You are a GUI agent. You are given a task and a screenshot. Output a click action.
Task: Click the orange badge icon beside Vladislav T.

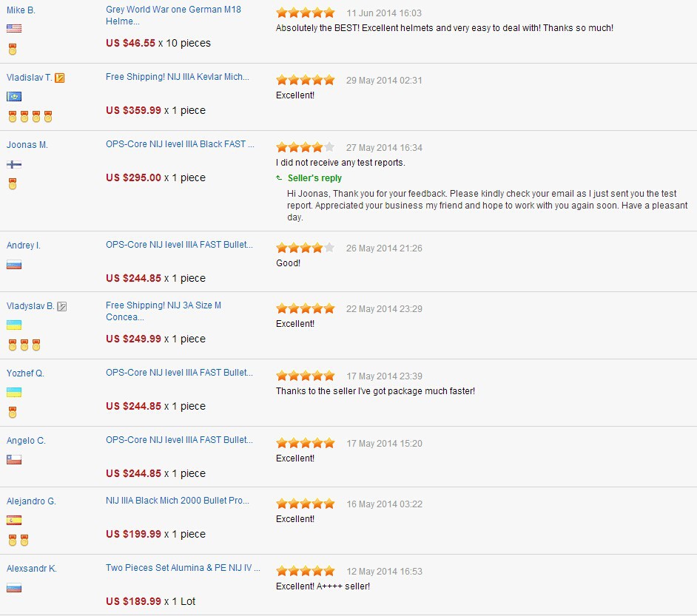60,78
